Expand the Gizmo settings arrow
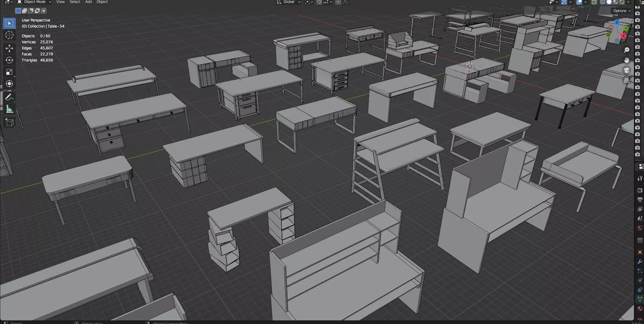 coord(570,2)
